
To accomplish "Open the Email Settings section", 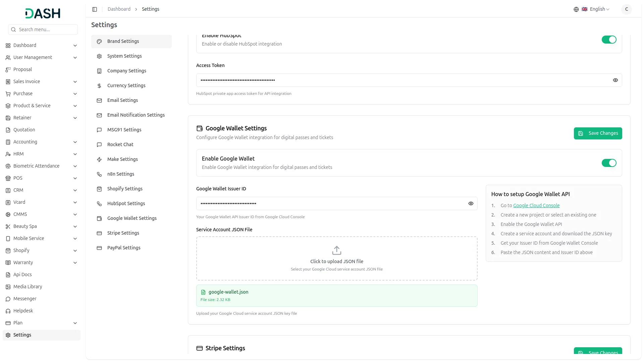I will pyautogui.click(x=122, y=100).
